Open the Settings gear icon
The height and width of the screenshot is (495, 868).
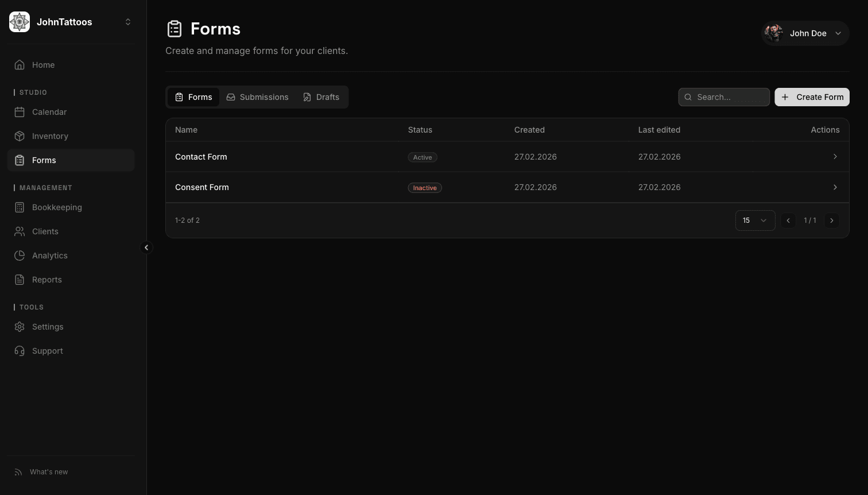pyautogui.click(x=20, y=327)
